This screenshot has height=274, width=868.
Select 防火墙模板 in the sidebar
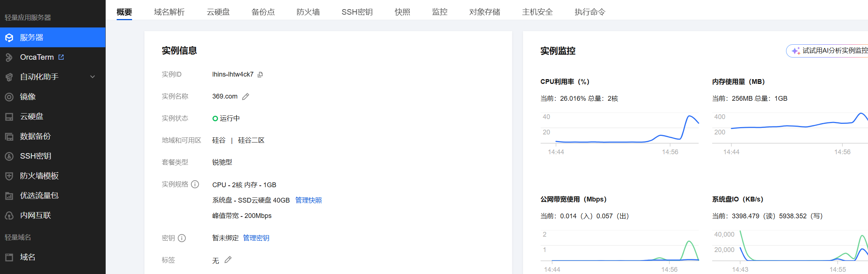pyautogui.click(x=53, y=176)
